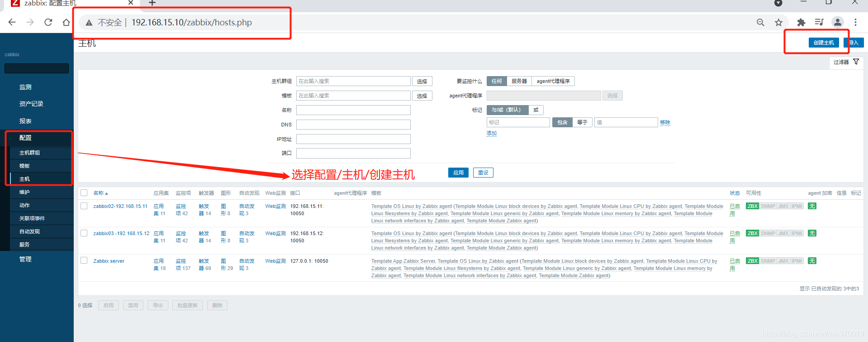Click 选择 next to 模板 field
868x342 pixels.
coord(422,96)
